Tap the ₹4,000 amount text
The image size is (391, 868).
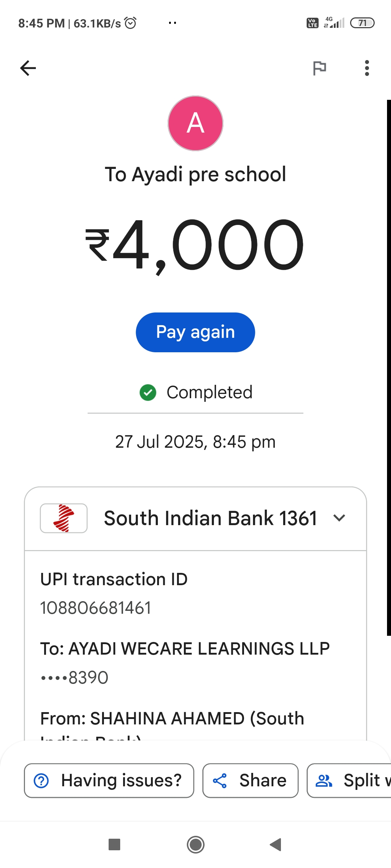click(195, 245)
